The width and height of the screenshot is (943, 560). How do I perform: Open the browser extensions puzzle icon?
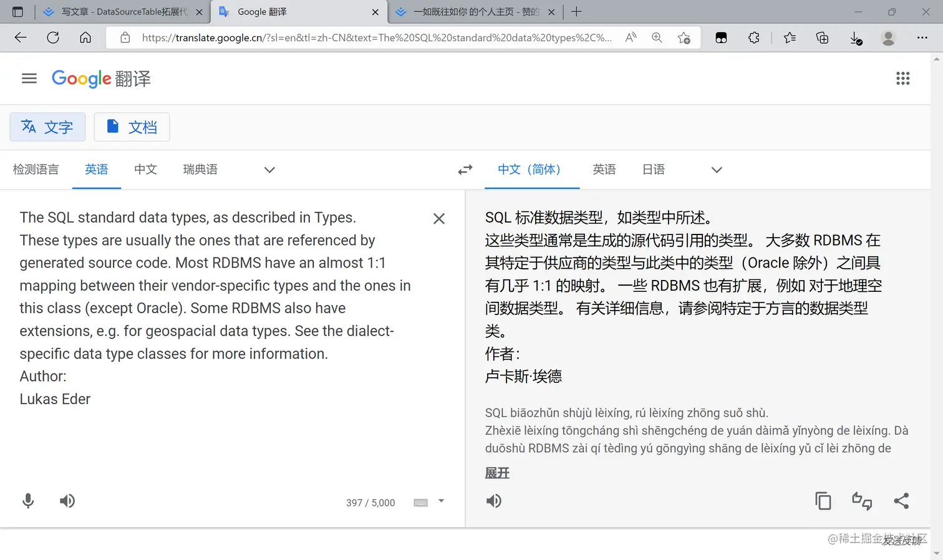[754, 37]
